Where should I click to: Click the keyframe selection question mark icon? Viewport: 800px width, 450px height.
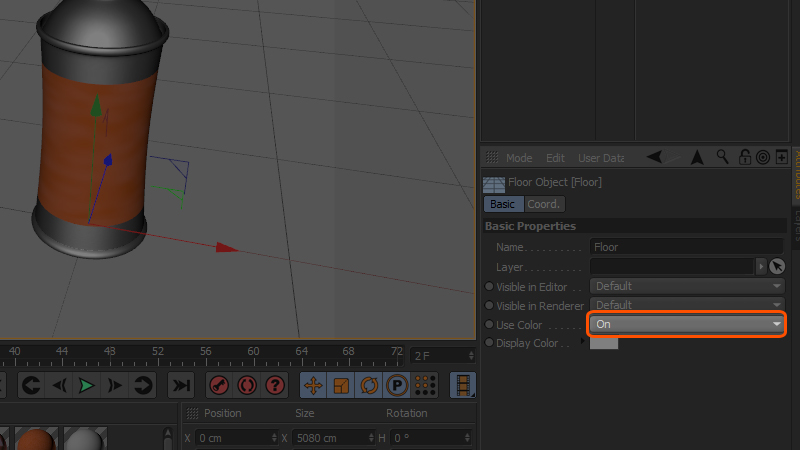[x=275, y=385]
